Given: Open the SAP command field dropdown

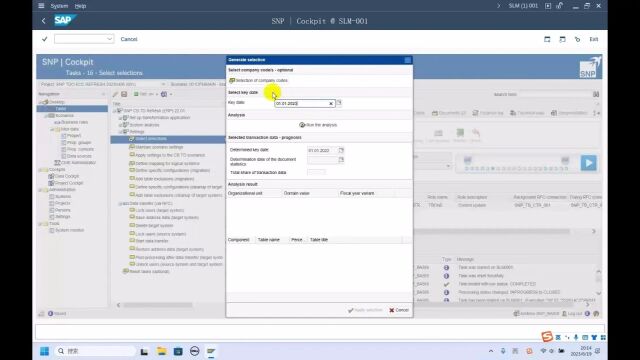Looking at the screenshot, I should pyautogui.click(x=109, y=39).
